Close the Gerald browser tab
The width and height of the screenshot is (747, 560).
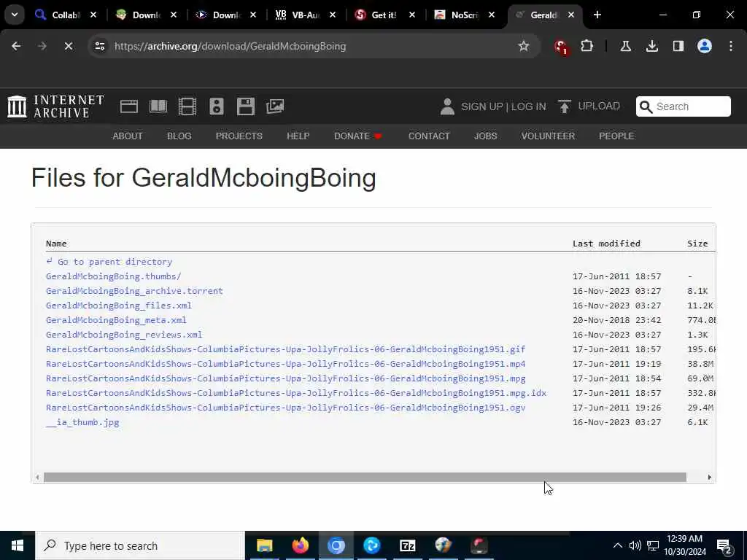[570, 15]
